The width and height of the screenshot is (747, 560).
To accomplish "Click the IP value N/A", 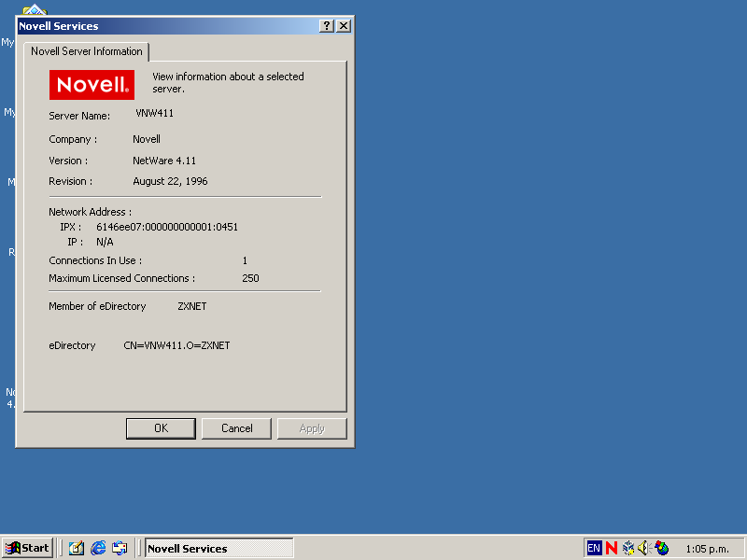I will [x=105, y=243].
